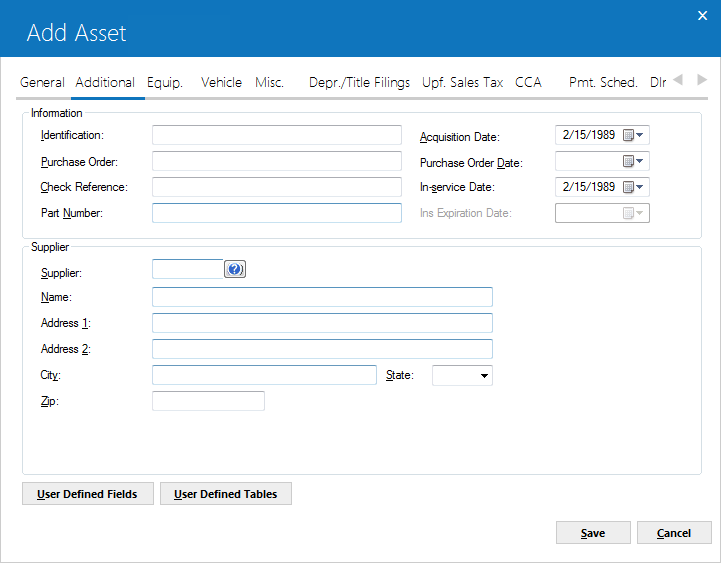Select the Zip input box
The height and width of the screenshot is (563, 721).
point(208,401)
